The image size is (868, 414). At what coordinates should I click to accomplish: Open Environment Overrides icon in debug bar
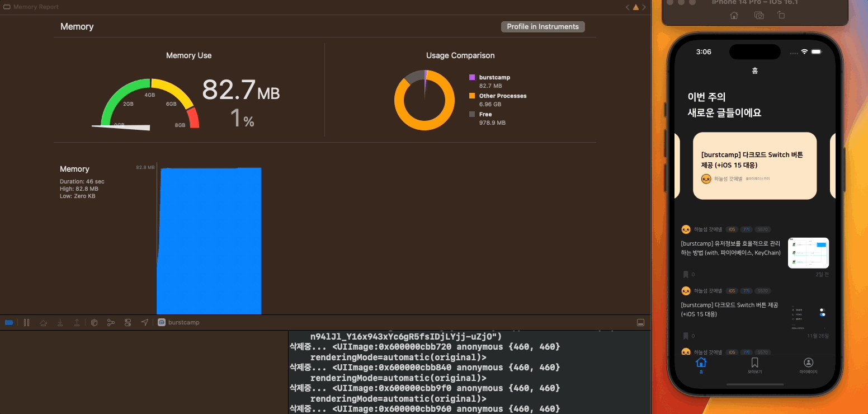tap(128, 322)
